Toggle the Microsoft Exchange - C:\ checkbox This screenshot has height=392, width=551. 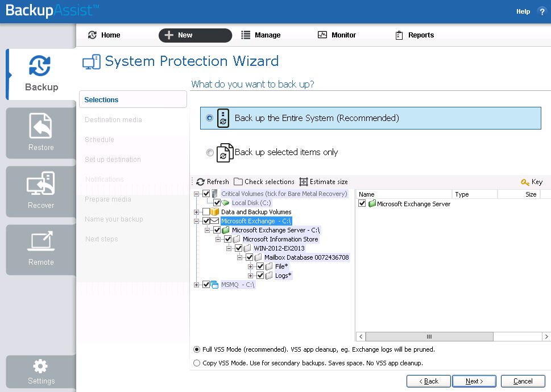coord(206,221)
